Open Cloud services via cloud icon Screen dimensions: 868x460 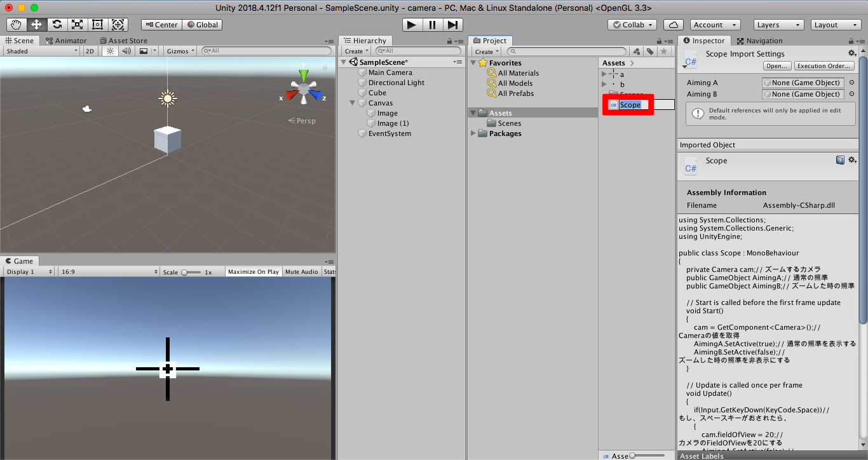click(x=674, y=25)
